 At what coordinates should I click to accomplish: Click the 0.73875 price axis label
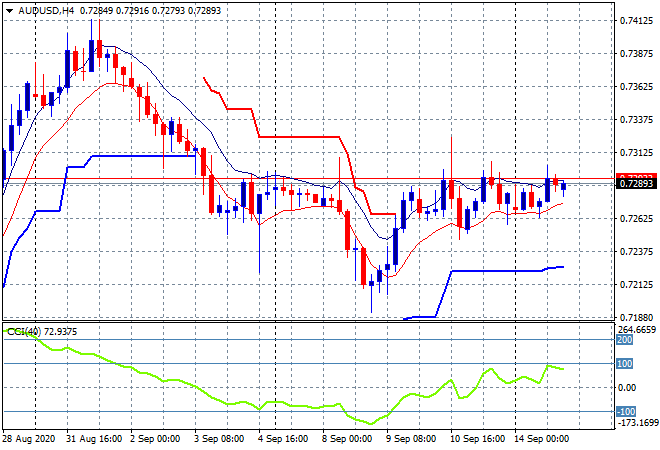[636, 53]
